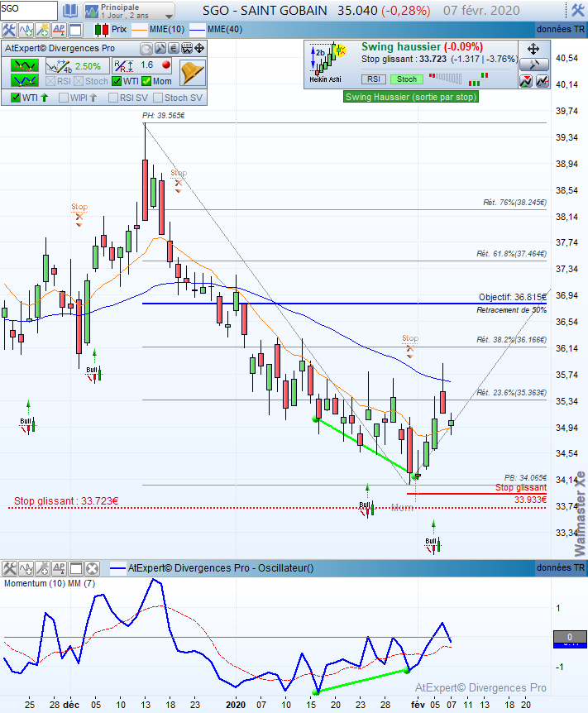Enable the WIPI checkbox
Viewport: 588px width, 713px height.
[64, 98]
